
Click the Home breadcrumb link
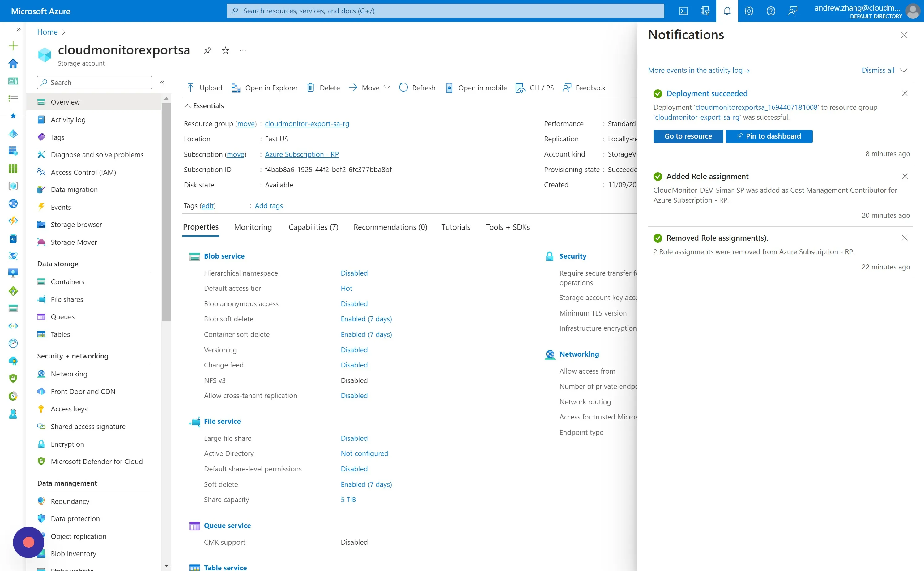point(48,32)
